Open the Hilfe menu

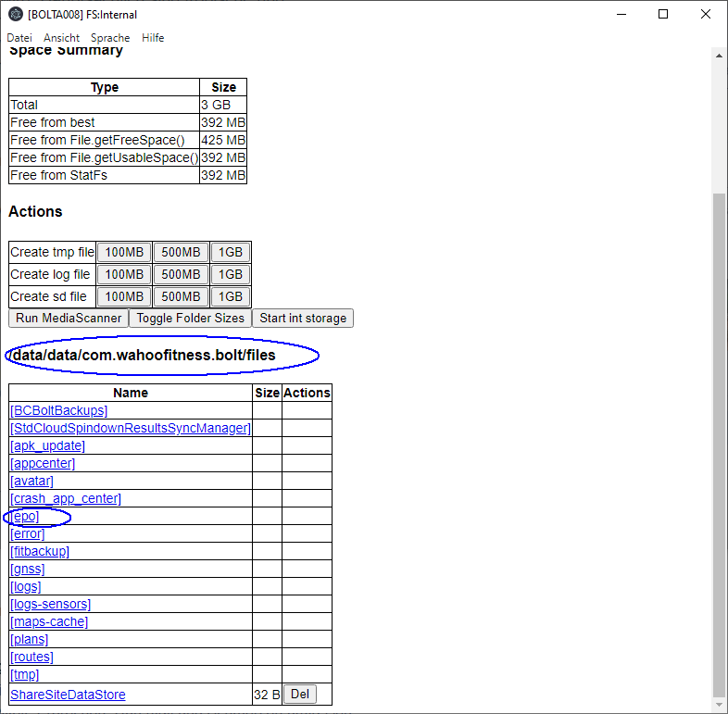153,38
